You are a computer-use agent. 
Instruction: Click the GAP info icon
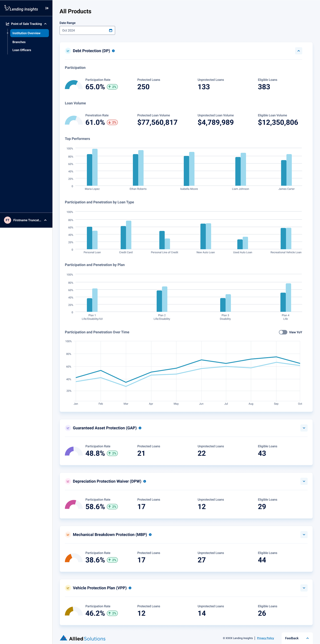click(140, 428)
